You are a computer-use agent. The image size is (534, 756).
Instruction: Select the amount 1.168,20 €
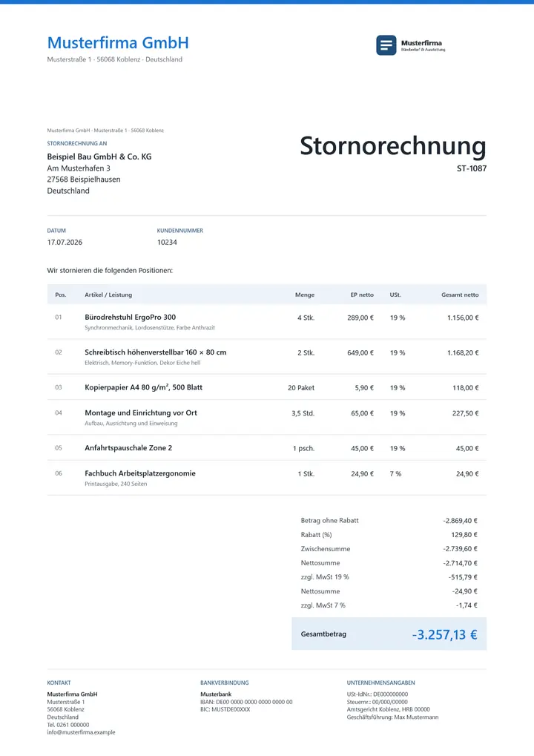point(463,353)
